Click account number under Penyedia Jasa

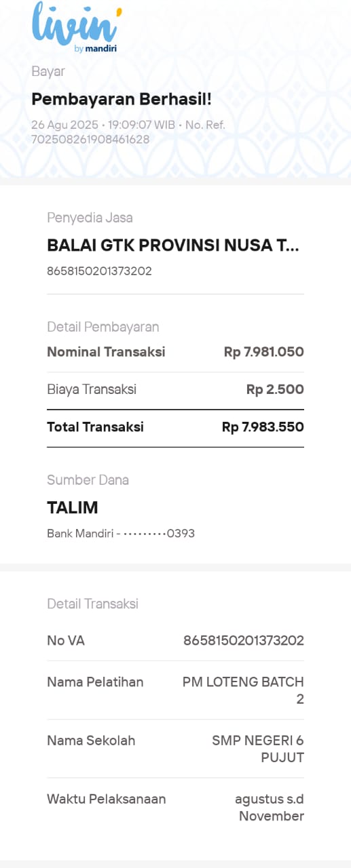[x=99, y=271]
